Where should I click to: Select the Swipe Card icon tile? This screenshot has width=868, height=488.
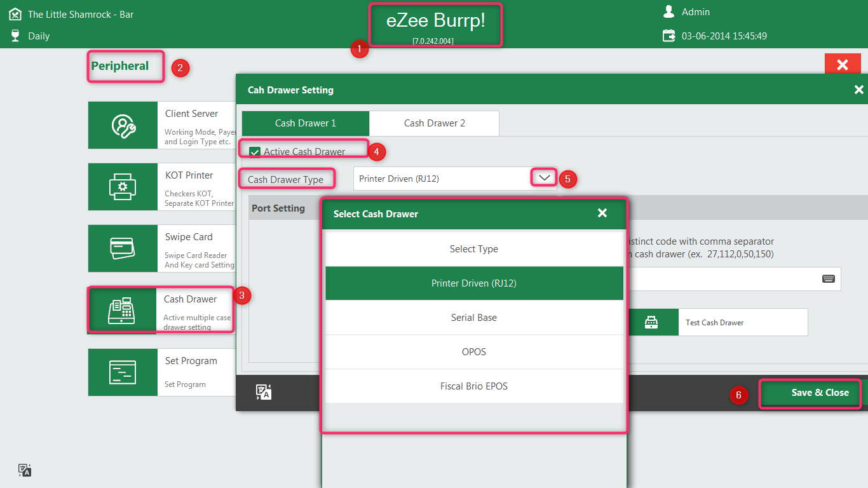click(x=123, y=248)
